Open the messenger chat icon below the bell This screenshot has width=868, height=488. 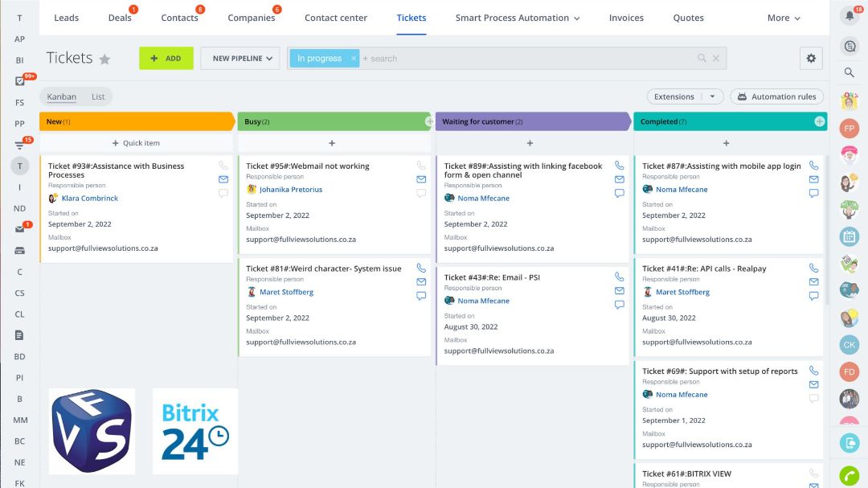(850, 46)
